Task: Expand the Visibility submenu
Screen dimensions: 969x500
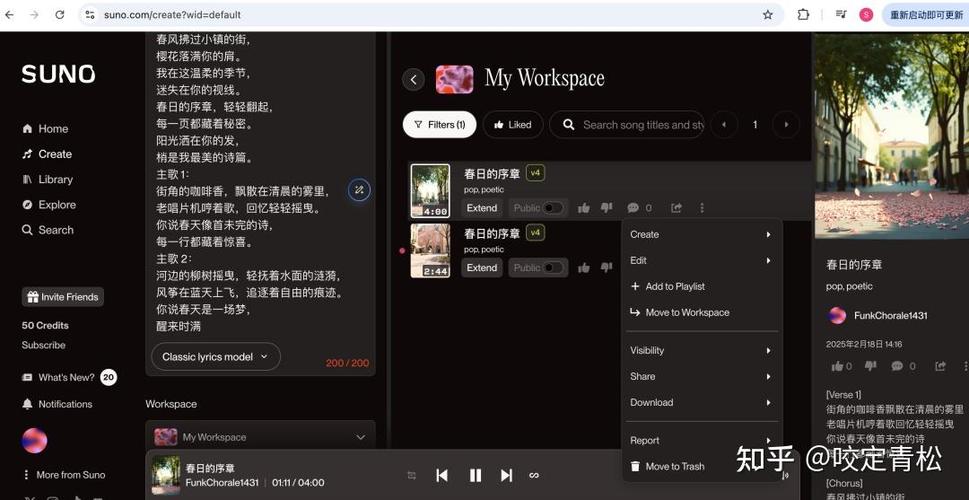Action: [x=701, y=350]
